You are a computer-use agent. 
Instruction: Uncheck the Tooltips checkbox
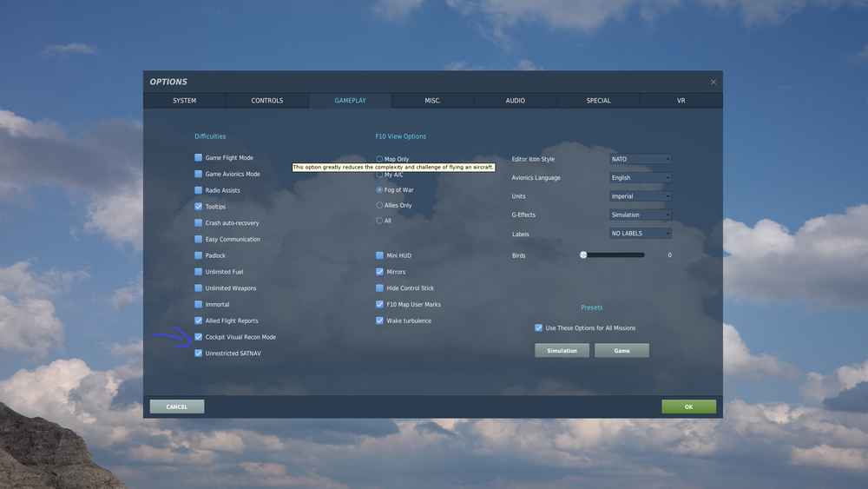pos(198,207)
